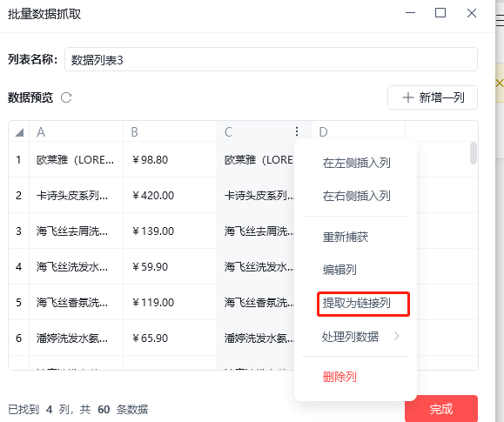Refresh the data preview with reload icon
The image size is (504, 422).
(66, 97)
